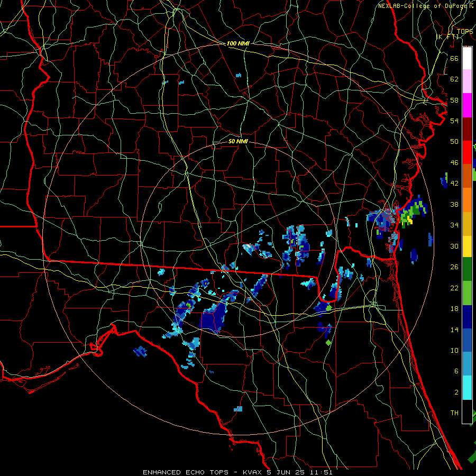
Task: Click the white 66 kft legend swatch
Action: (467, 58)
